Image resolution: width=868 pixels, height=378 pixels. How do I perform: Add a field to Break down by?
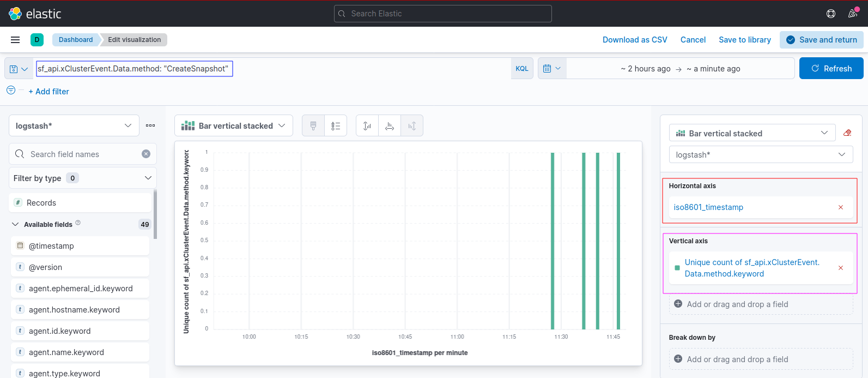(761, 359)
